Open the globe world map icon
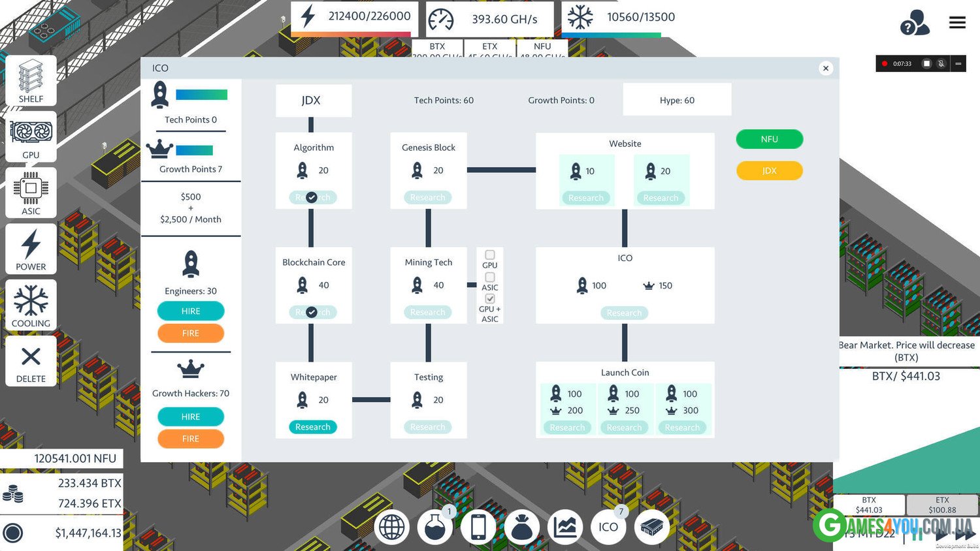The height and width of the screenshot is (551, 980). (392, 527)
